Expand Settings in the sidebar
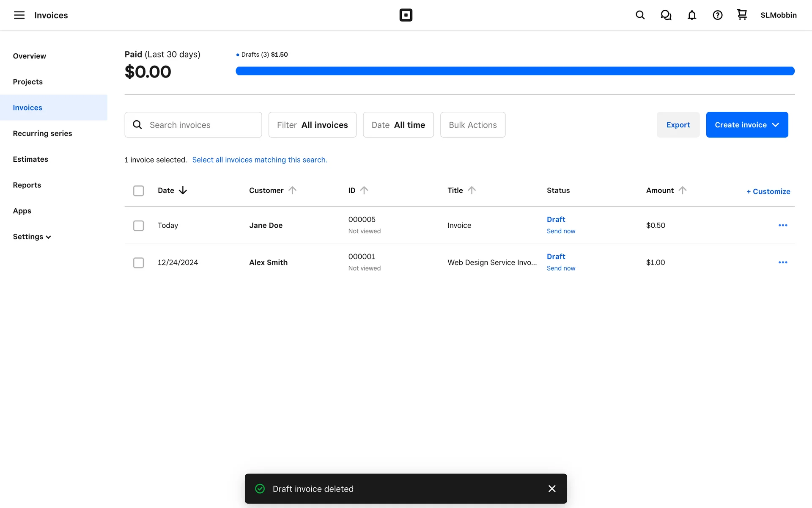The width and height of the screenshot is (812, 508). click(32, 237)
